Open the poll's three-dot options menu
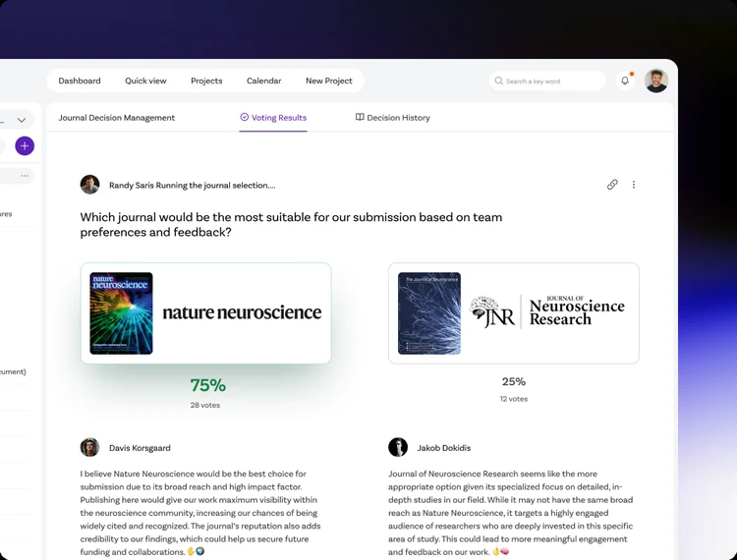Viewport: 737px width, 560px height. click(634, 185)
